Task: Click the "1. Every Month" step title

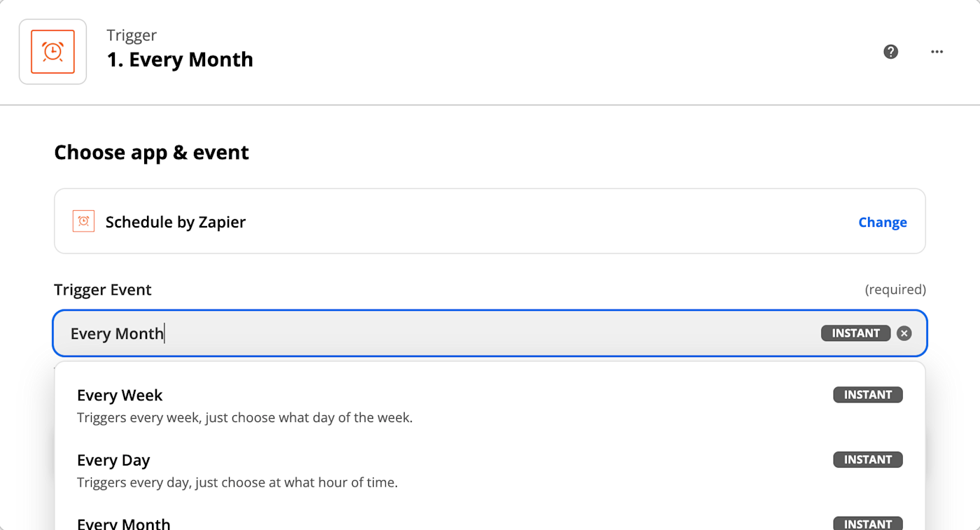Action: click(x=180, y=60)
